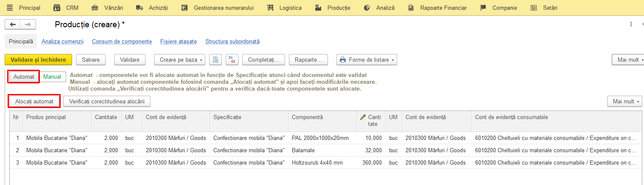Image resolution: width=644 pixels, height=185 pixels.
Task: Click the CRM briefcase icon
Action: pyautogui.click(x=57, y=8)
